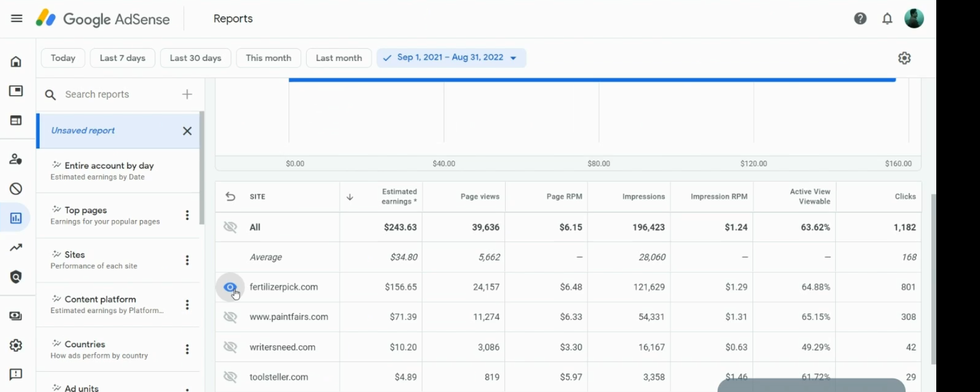Sort by Clicks column header
Viewport: 980px width, 392px height.
pyautogui.click(x=905, y=197)
